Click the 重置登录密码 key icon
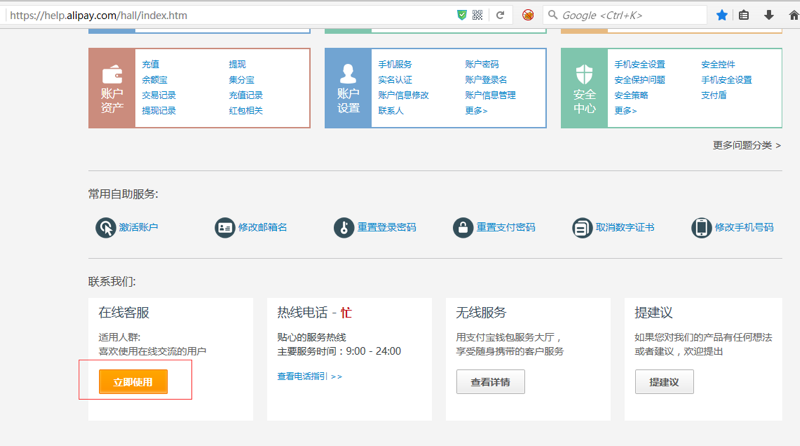Image resolution: width=800 pixels, height=446 pixels. tap(344, 228)
